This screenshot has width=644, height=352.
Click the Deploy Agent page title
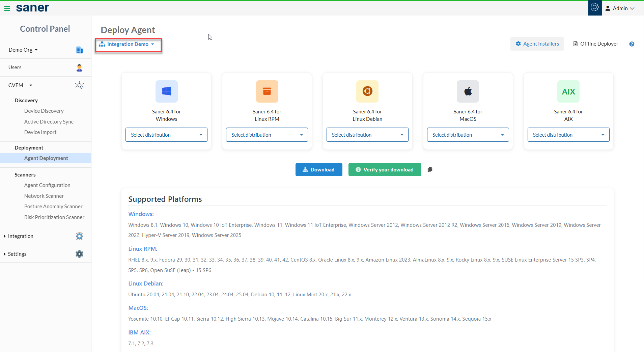coord(128,30)
